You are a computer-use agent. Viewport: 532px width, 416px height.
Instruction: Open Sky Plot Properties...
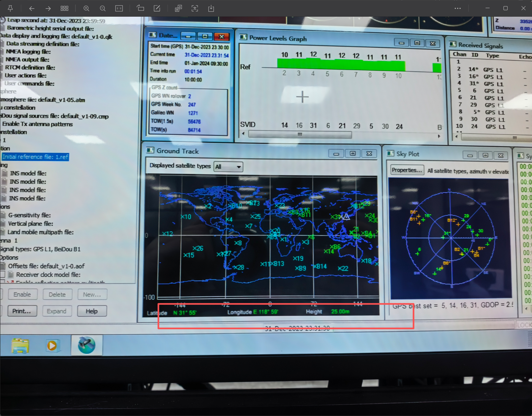tap(407, 170)
